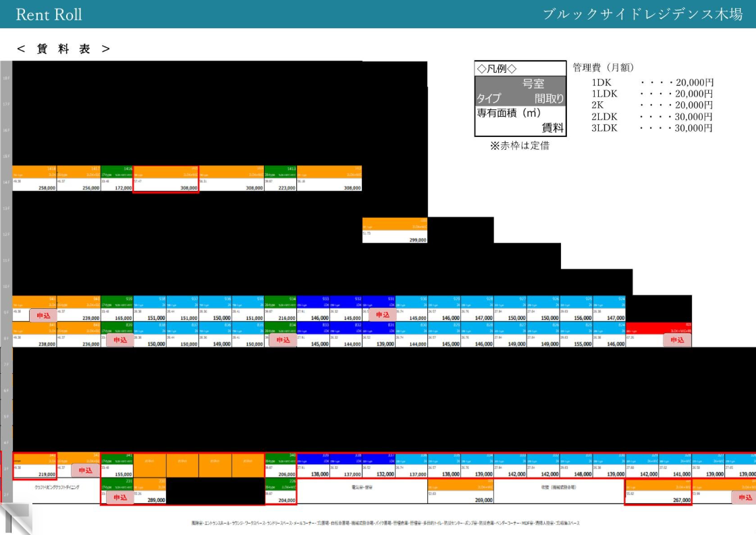Click the page-curl icon in bottom-left corner

16,517
